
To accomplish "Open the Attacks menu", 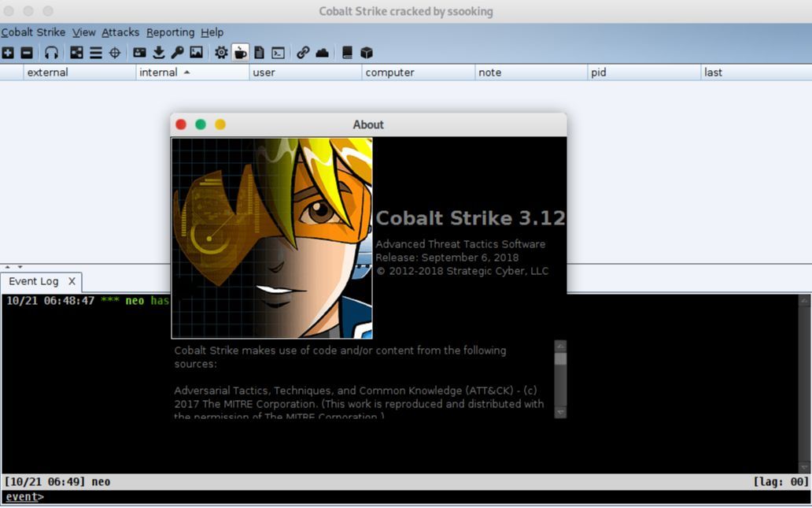I will click(x=120, y=32).
